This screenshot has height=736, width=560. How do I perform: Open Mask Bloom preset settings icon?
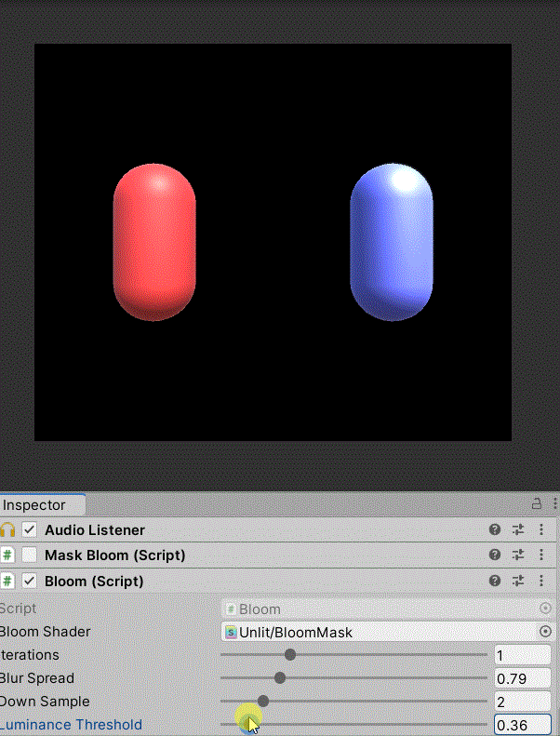coord(518,555)
